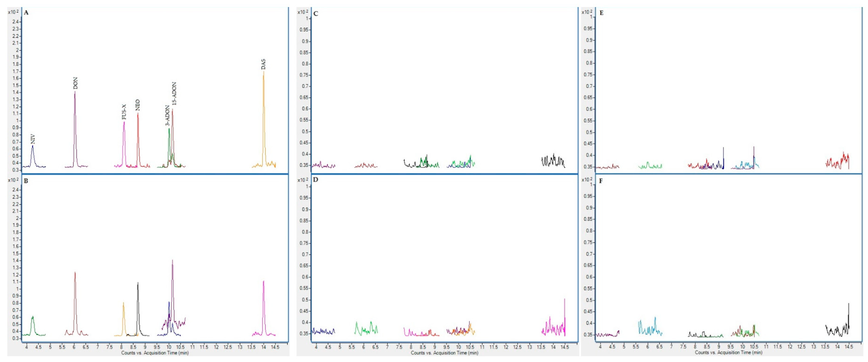Click panel label F

pos(601,181)
